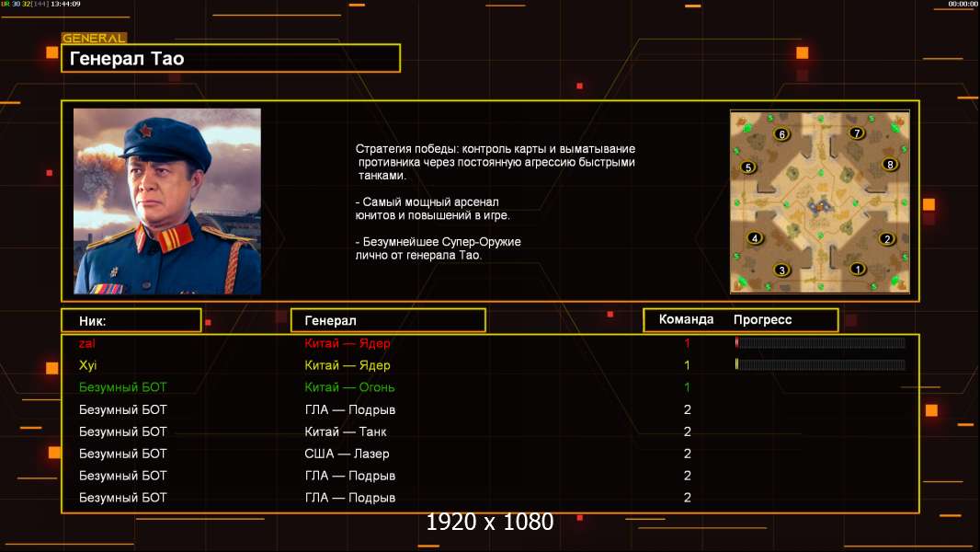Choose start position 6 on the minimap
980x552 pixels.
coord(781,133)
